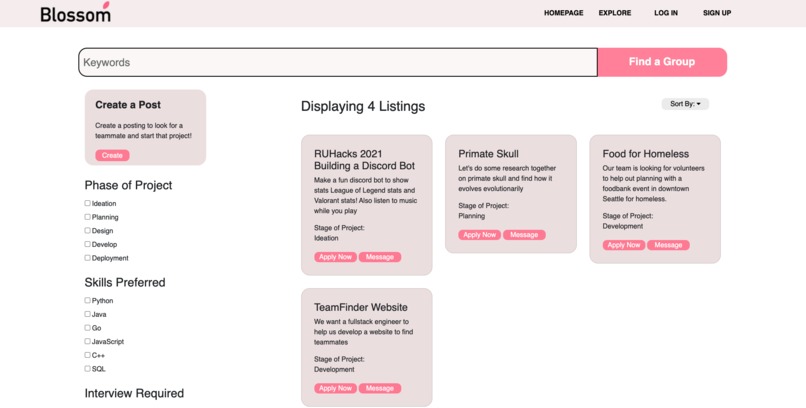
Task: Open the Sort By dropdown
Action: pyautogui.click(x=685, y=104)
